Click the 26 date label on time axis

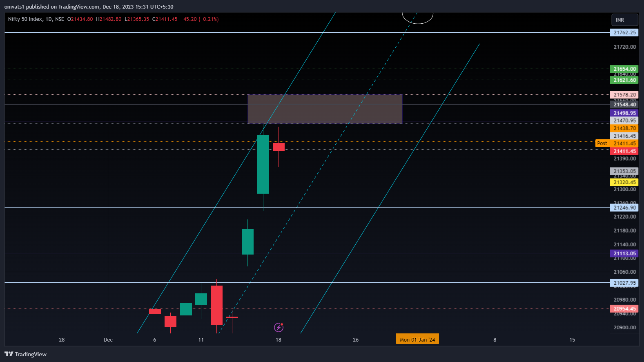click(356, 340)
